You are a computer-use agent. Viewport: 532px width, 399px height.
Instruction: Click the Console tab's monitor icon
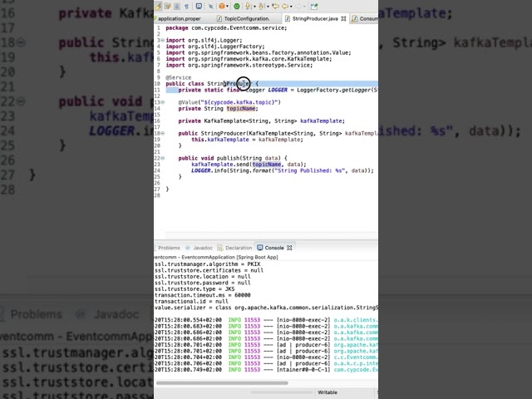pos(260,248)
